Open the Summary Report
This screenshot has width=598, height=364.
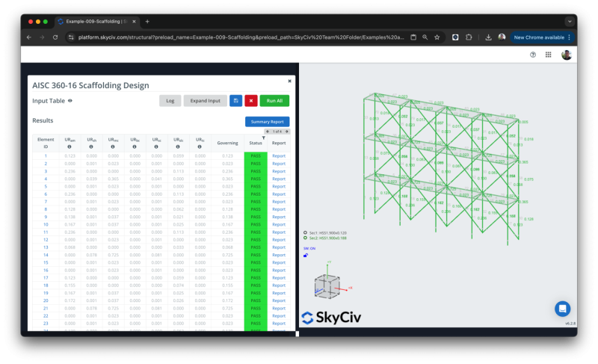[x=267, y=122]
